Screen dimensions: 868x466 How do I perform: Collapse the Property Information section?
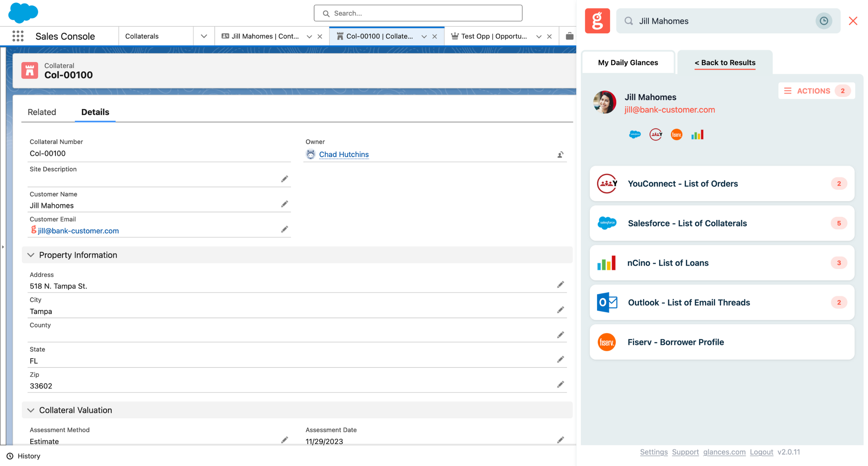tap(31, 255)
